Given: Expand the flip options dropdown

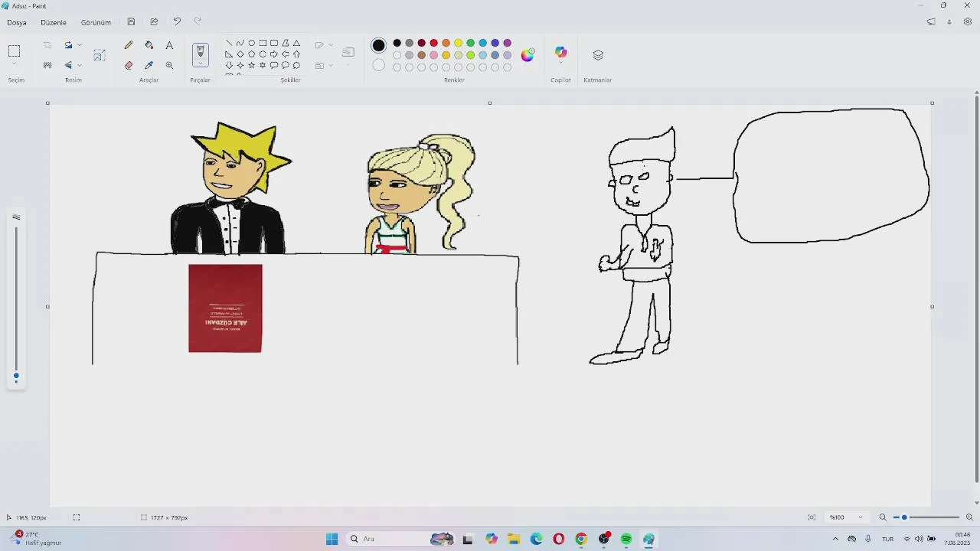Looking at the screenshot, I should point(80,65).
